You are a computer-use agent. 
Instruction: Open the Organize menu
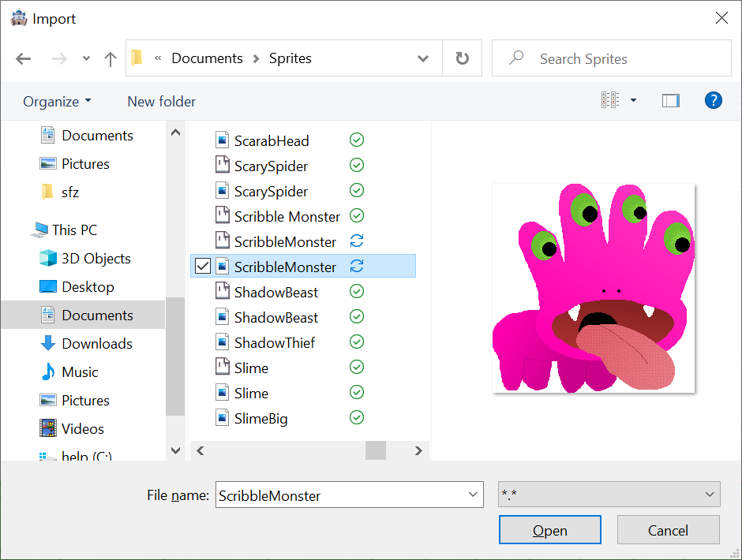coord(57,101)
